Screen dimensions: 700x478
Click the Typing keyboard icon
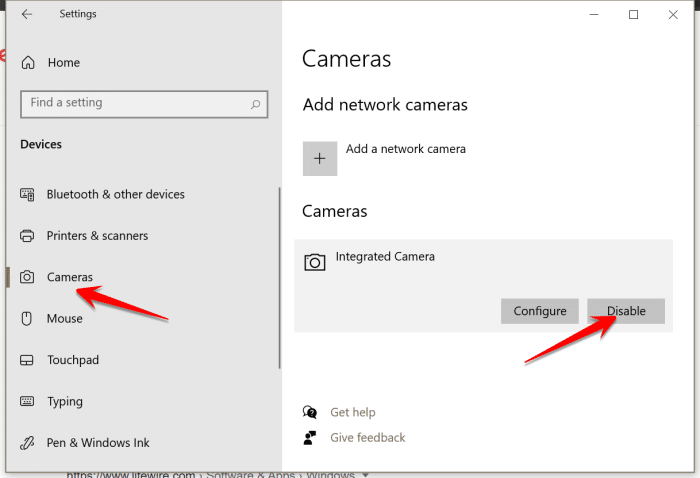click(27, 401)
